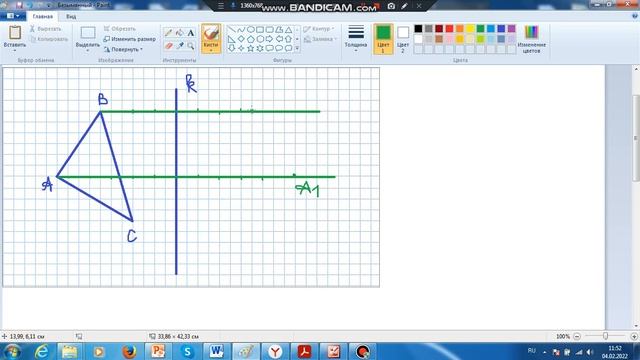
Task: Choose the Hexagon shape
Action: pyautogui.click(x=260, y=39)
